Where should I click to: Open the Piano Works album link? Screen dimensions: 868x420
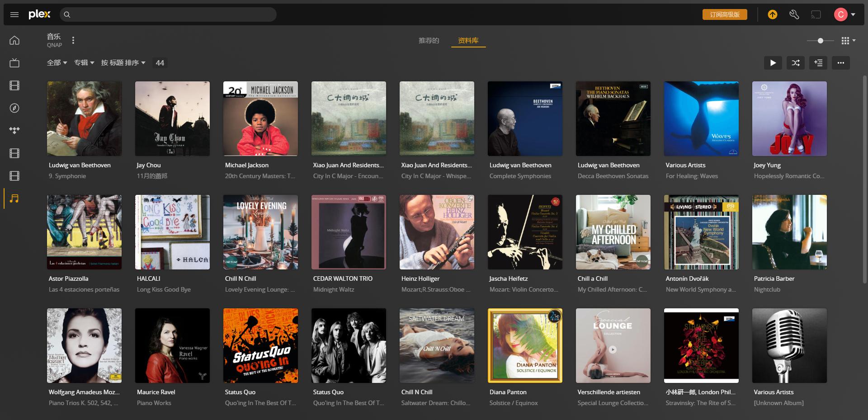pyautogui.click(x=154, y=403)
